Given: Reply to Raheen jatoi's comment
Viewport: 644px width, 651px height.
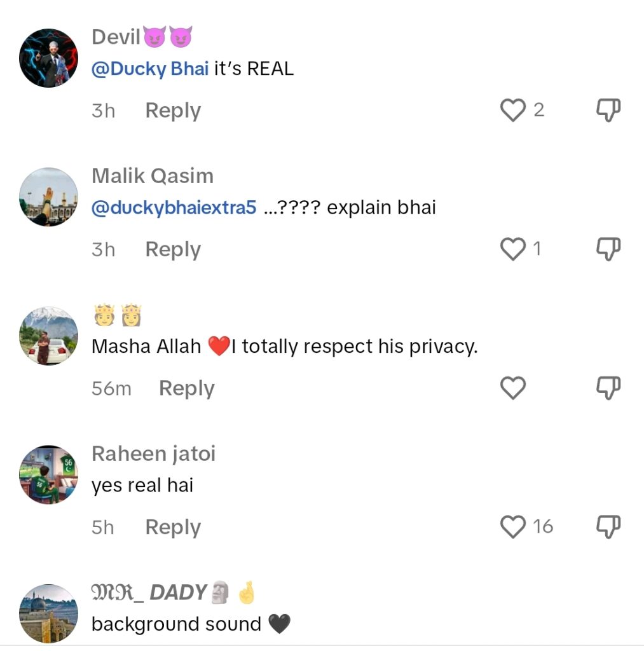Looking at the screenshot, I should [x=173, y=527].
